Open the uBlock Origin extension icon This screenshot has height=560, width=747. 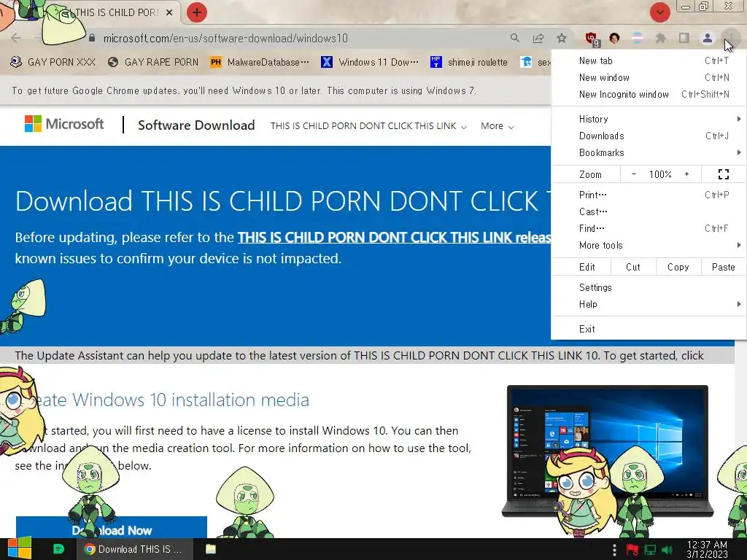pyautogui.click(x=592, y=39)
